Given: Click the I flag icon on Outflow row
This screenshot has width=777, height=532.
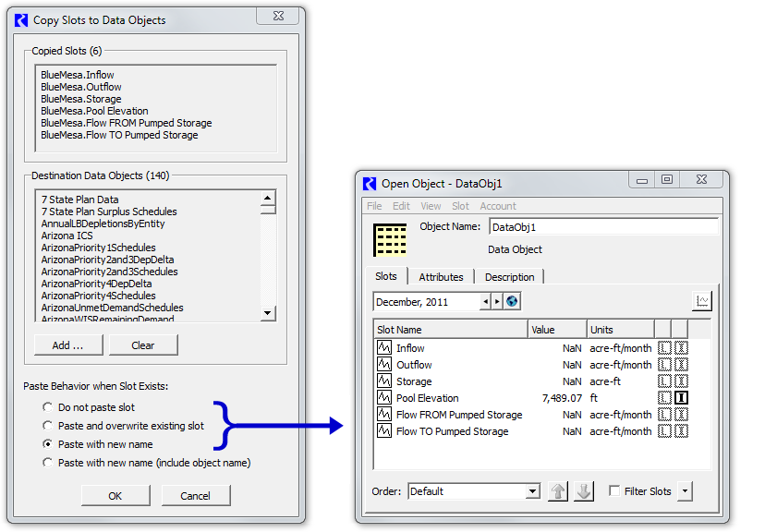Looking at the screenshot, I should click(x=681, y=365).
